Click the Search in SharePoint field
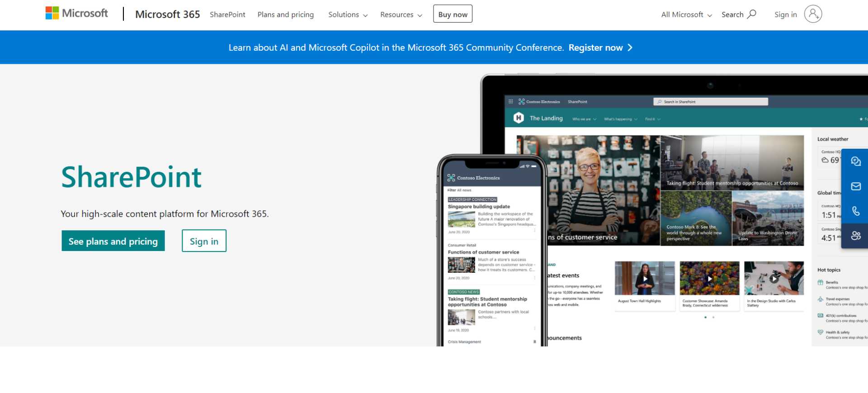This screenshot has height=393, width=868. click(x=711, y=102)
